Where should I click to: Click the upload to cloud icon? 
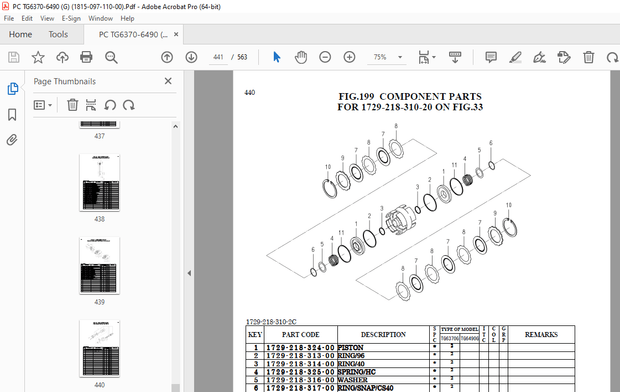62,57
